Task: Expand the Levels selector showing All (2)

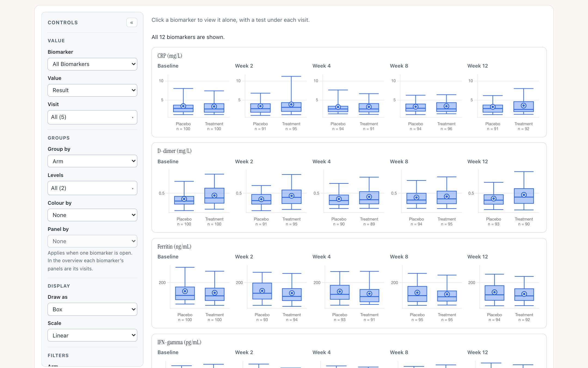Action: click(x=92, y=188)
